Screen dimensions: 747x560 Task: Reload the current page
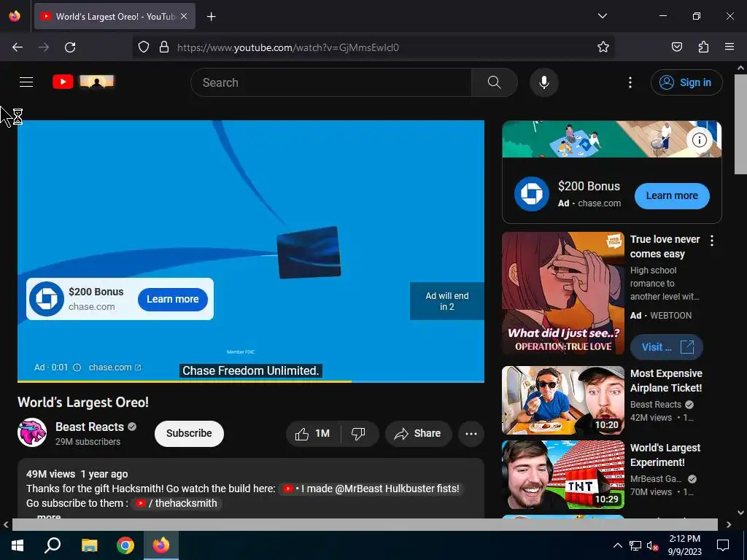[70, 47]
